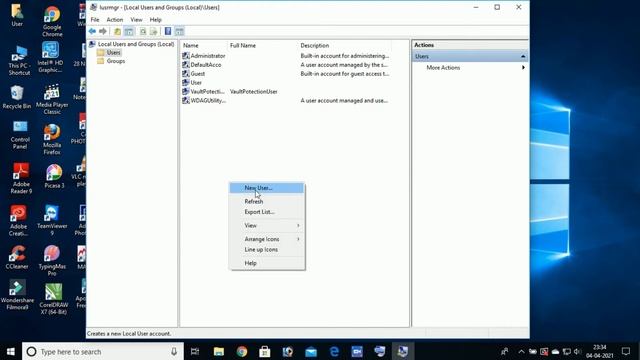The image size is (640, 360).
Task: Click the blue Help toolbar icon
Action: pyautogui.click(x=168, y=31)
